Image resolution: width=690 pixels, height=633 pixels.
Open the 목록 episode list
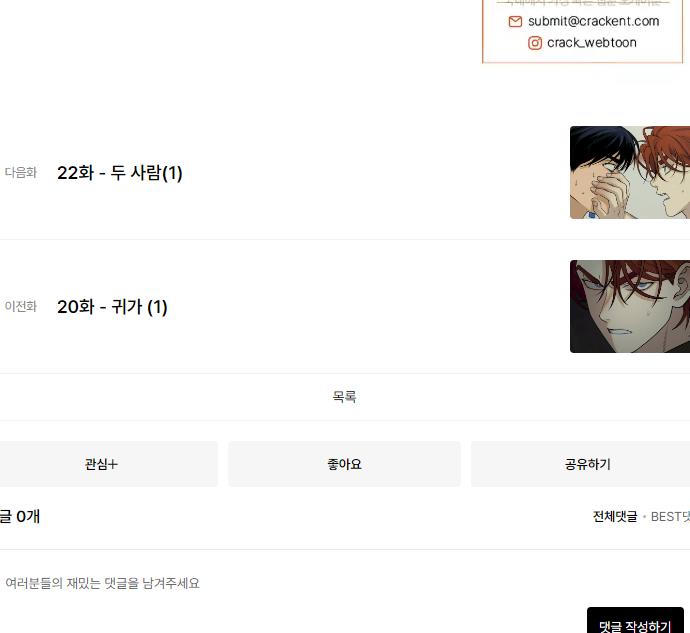(345, 397)
